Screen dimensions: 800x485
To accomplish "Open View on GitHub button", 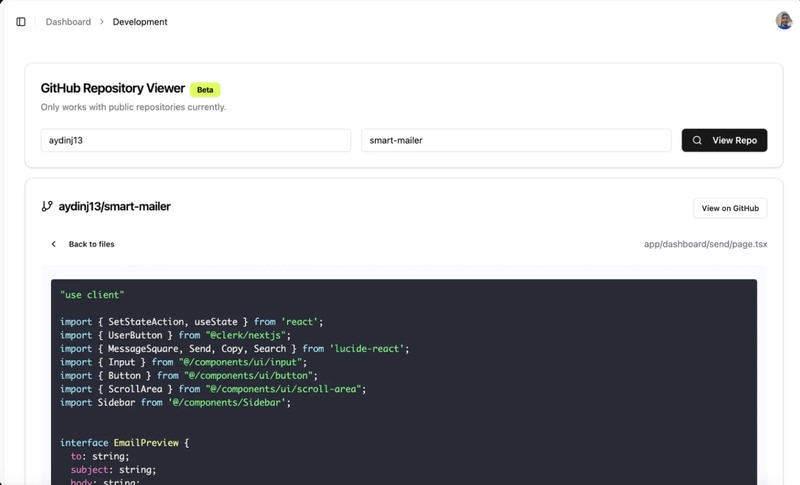I will pyautogui.click(x=730, y=208).
